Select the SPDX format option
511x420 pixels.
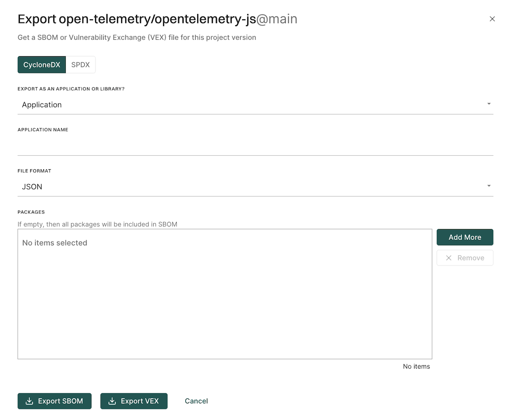tap(81, 65)
